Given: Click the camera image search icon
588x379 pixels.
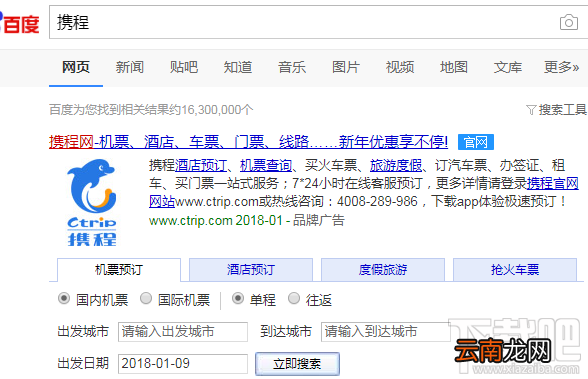Looking at the screenshot, I should click(568, 22).
